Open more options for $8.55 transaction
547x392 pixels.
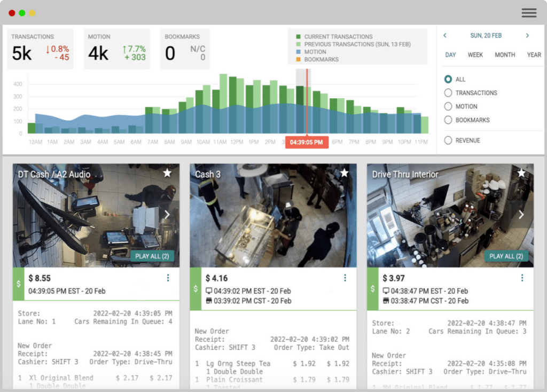[168, 278]
